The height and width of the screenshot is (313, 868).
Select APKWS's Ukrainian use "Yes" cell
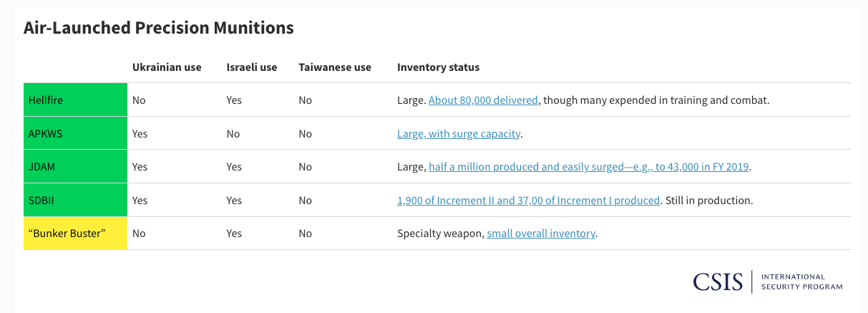pos(140,134)
